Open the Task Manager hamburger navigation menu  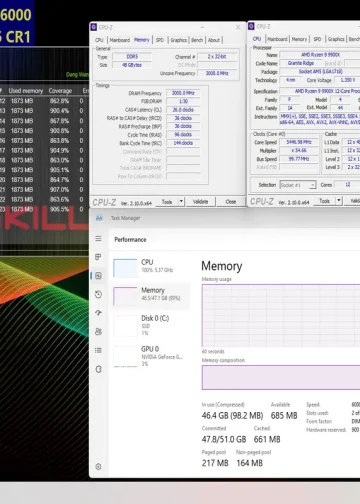coord(98,239)
